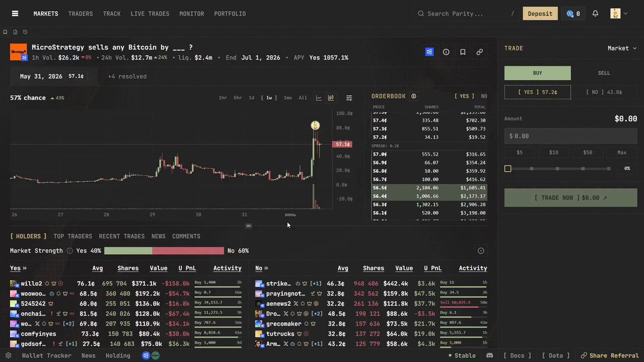644x362 pixels.
Task: Open Discord icon in bottom bar
Action: [489, 355]
